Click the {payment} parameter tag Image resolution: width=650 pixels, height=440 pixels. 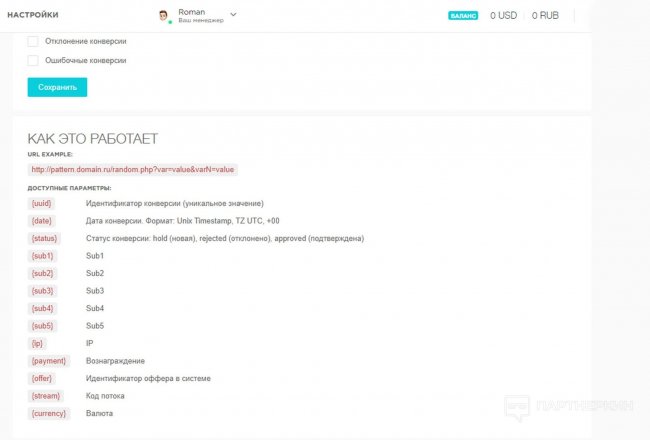click(x=49, y=361)
